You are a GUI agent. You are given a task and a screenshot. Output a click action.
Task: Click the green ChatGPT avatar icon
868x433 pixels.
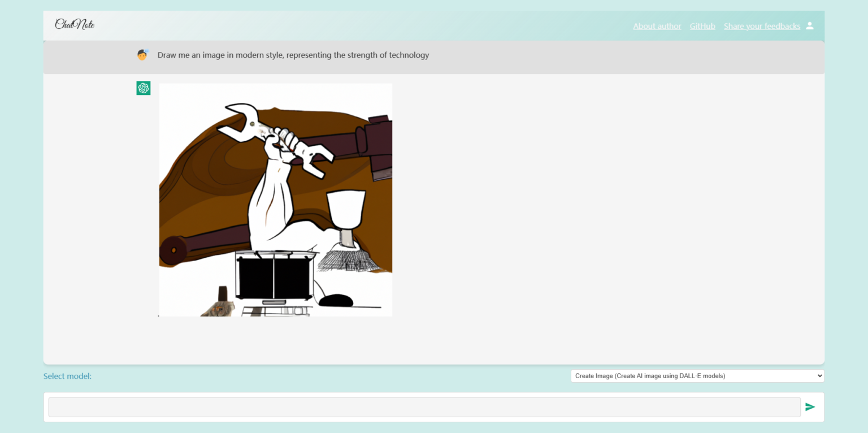[x=144, y=88]
